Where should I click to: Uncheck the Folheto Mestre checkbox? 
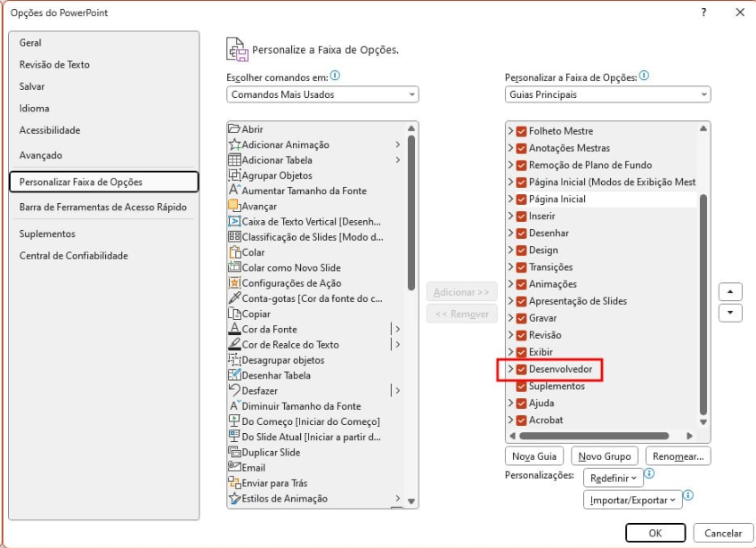[x=521, y=131]
